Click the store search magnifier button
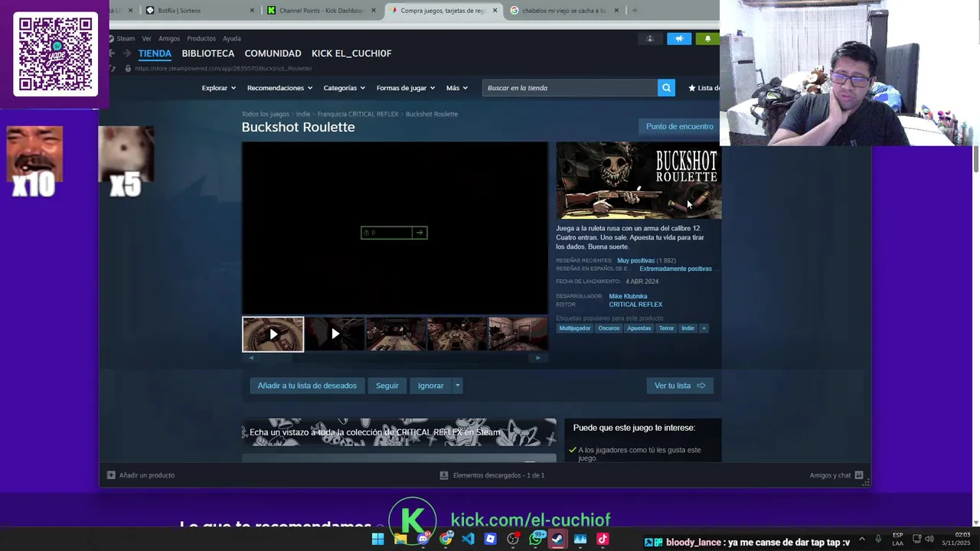This screenshot has width=980, height=551. point(666,88)
